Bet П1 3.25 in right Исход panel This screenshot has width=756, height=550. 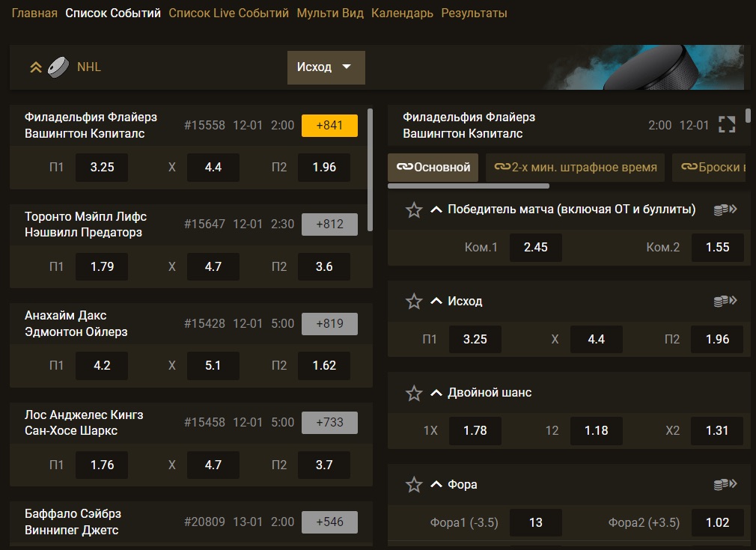click(475, 339)
